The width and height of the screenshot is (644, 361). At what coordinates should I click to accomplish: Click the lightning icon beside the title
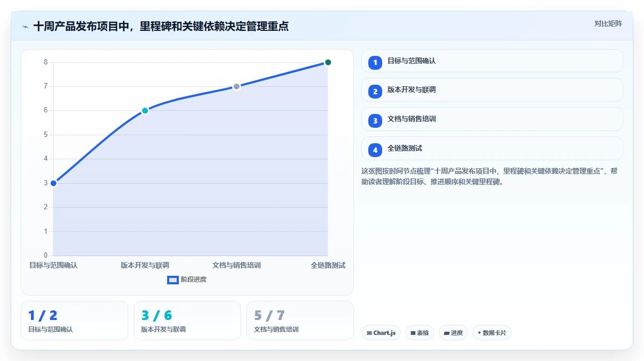pyautogui.click(x=25, y=27)
